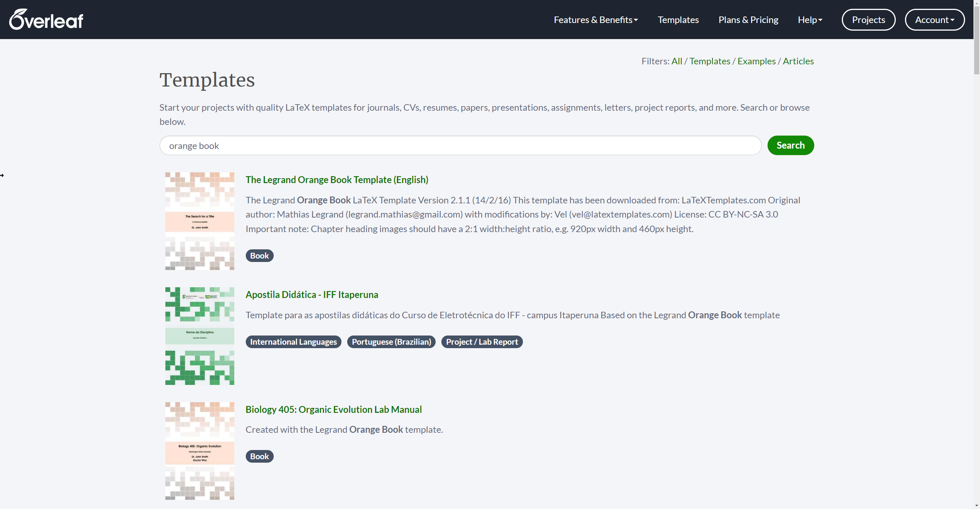The image size is (980, 509).
Task: Open Apostila Didática thumbnail image
Action: coord(200,336)
